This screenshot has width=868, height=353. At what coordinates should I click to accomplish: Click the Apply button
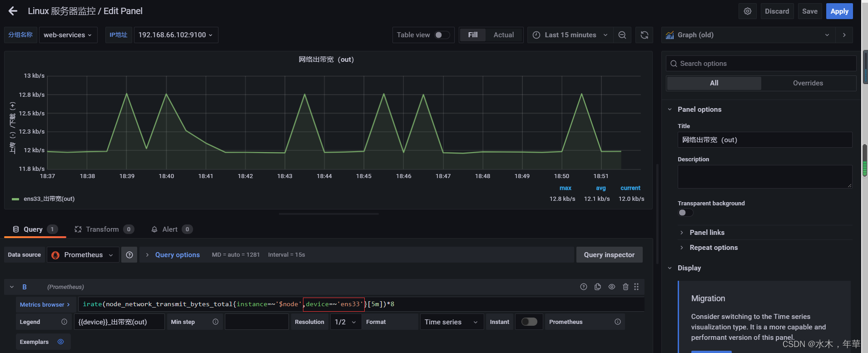(839, 11)
